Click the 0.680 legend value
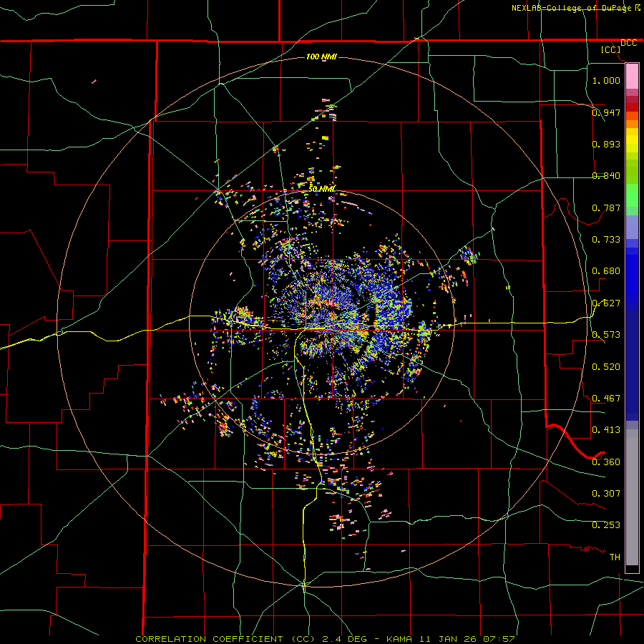 [x=606, y=271]
